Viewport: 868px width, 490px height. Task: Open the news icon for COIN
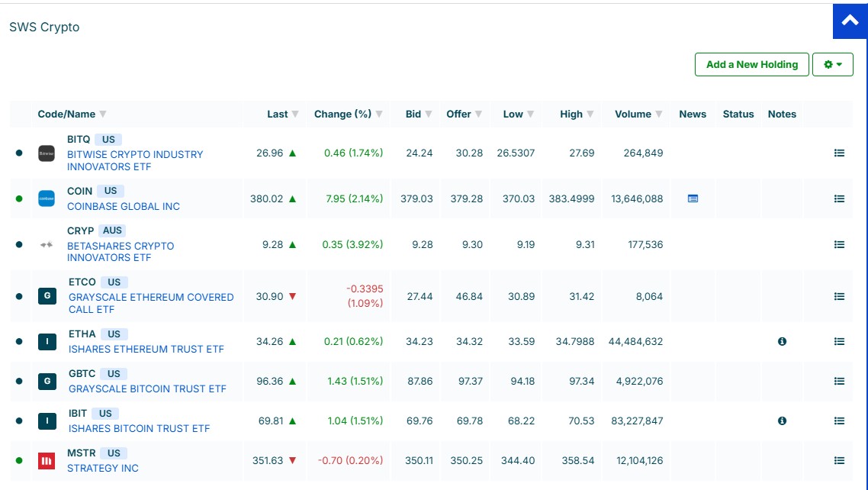click(x=693, y=198)
